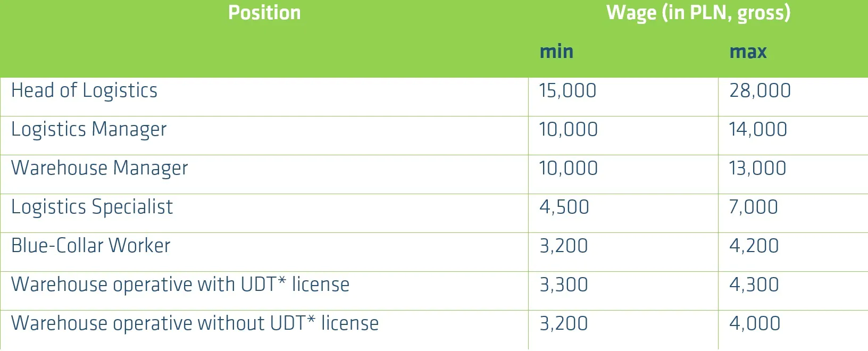Click the Position column header
Screen dimensions: 868x351
tap(264, 13)
